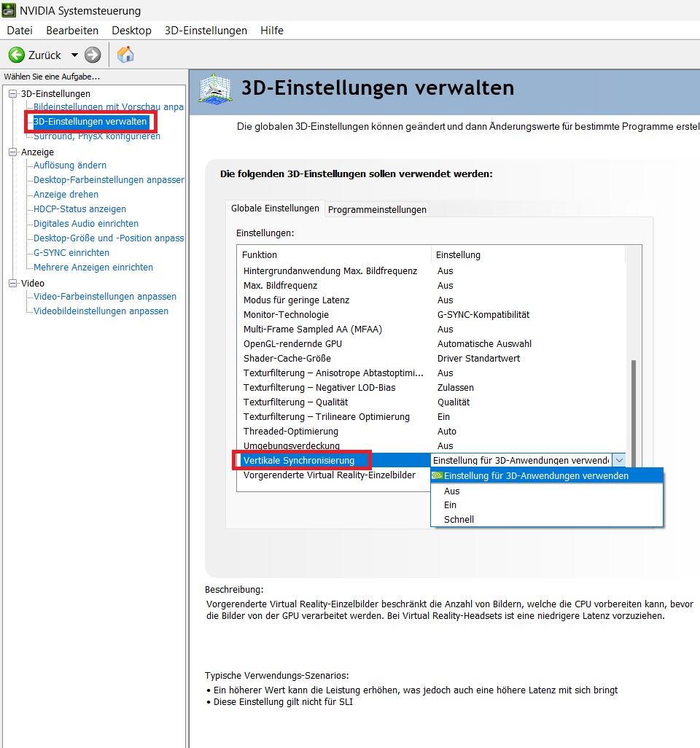Open 'Bildeinstellungen mit Vorschau anpassen' link

[x=109, y=107]
